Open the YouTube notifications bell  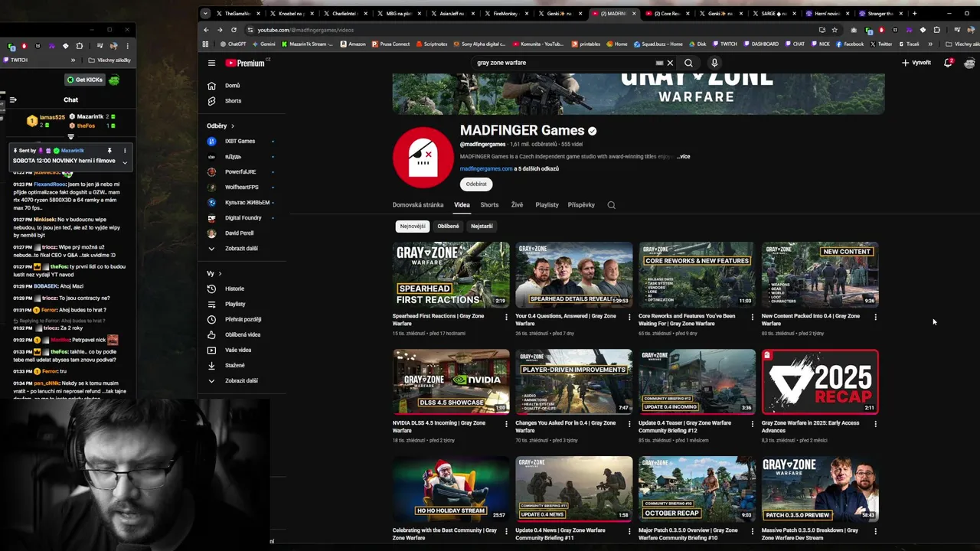tap(948, 63)
